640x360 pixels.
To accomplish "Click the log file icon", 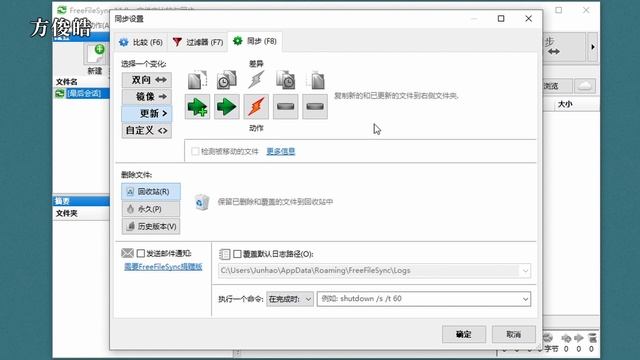I will pyautogui.click(x=224, y=254).
